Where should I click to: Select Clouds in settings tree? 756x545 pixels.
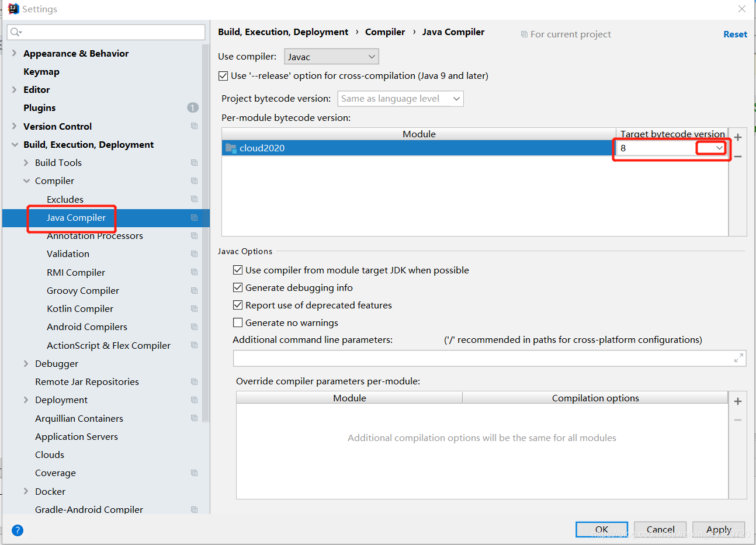point(50,454)
